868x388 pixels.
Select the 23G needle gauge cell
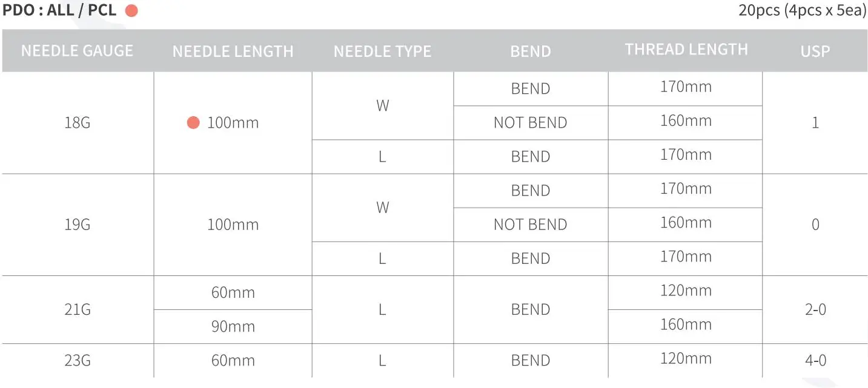coord(77,361)
